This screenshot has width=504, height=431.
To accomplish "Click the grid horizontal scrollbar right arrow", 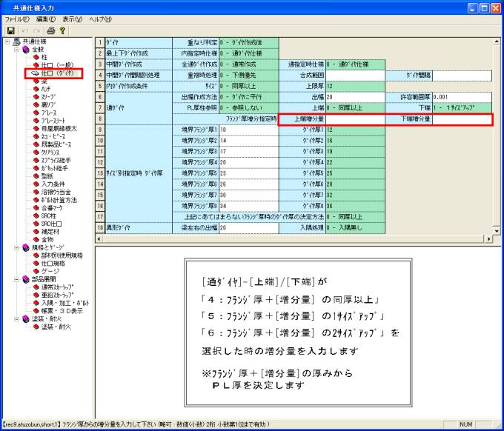I will [x=489, y=238].
